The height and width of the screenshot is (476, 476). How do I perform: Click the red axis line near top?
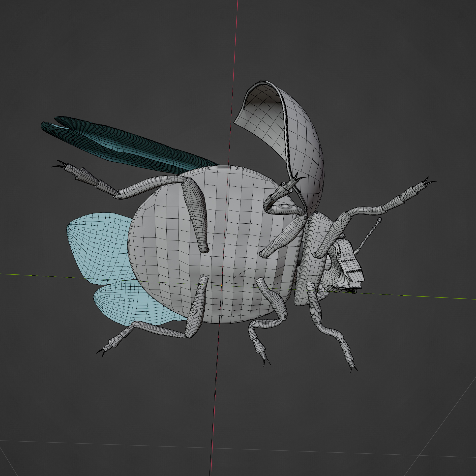click(237, 25)
